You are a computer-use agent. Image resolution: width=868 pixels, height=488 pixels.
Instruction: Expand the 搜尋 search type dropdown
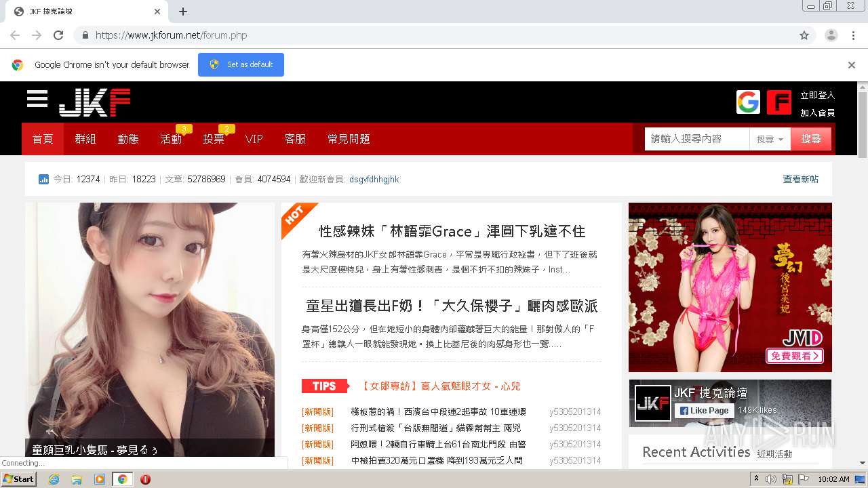pos(770,139)
